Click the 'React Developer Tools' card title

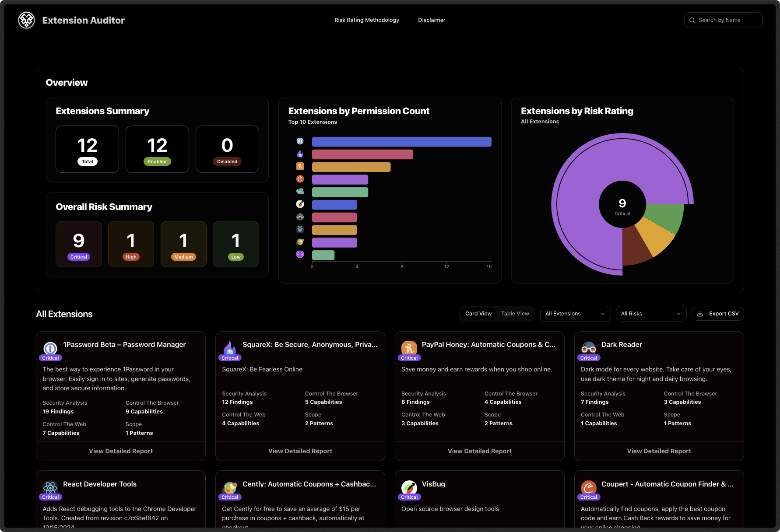pyautogui.click(x=100, y=484)
